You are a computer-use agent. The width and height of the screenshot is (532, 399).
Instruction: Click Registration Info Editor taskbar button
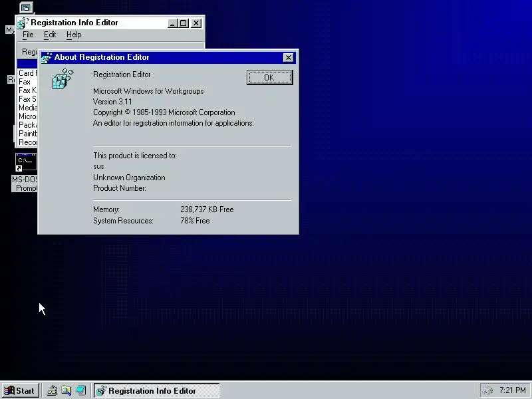(156, 391)
